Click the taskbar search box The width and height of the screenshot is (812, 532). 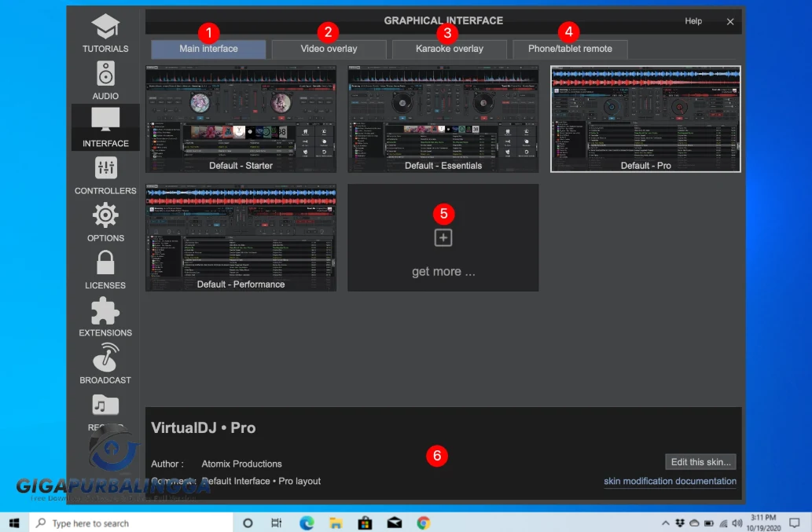[x=131, y=523]
